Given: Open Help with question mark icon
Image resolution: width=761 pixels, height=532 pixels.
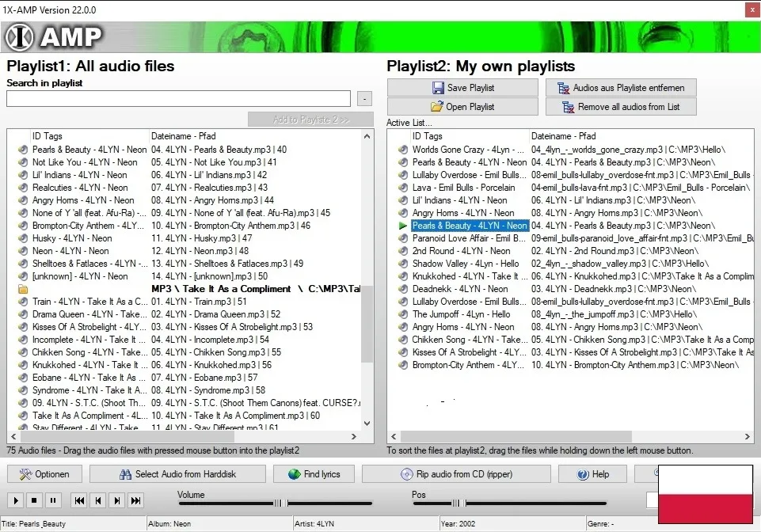Looking at the screenshot, I should coord(593,474).
